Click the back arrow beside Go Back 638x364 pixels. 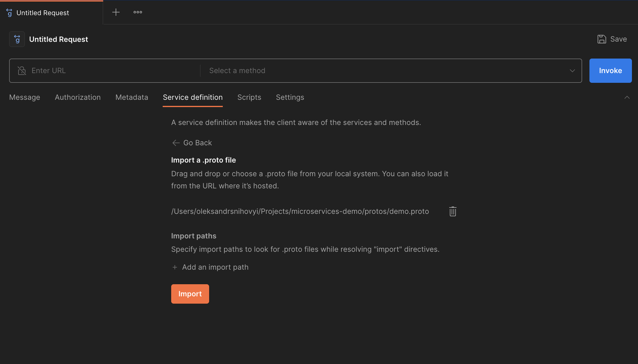pos(175,142)
